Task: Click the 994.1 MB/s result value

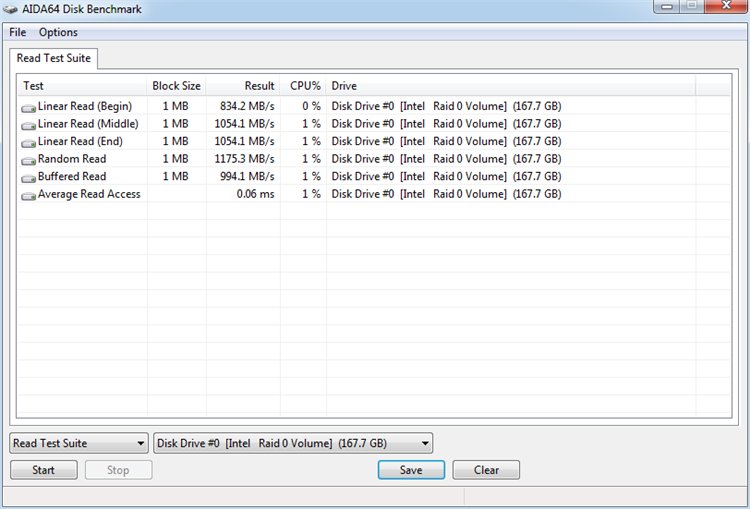Action: coord(247,176)
